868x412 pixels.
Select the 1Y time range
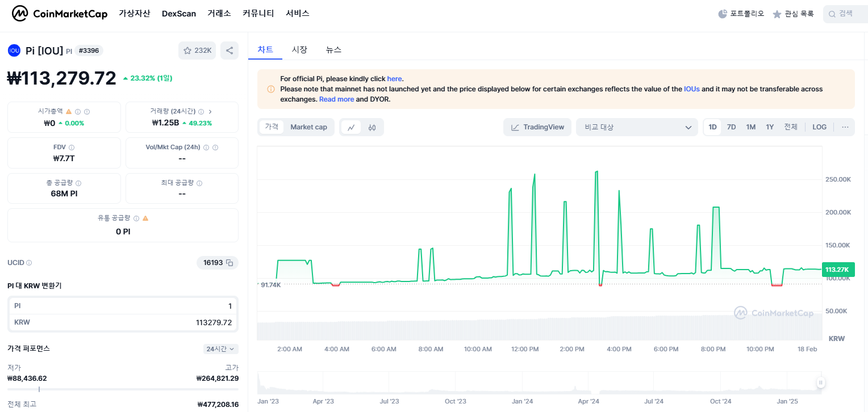770,127
